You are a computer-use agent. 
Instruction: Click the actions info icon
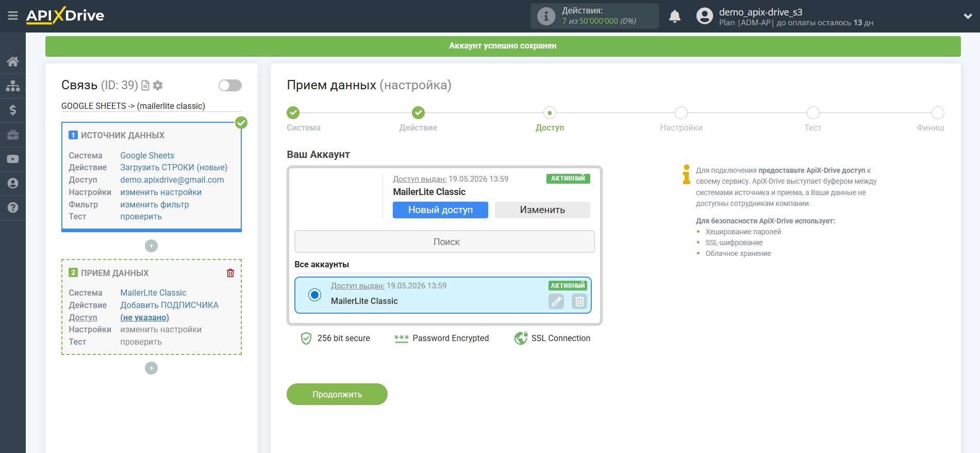click(546, 16)
